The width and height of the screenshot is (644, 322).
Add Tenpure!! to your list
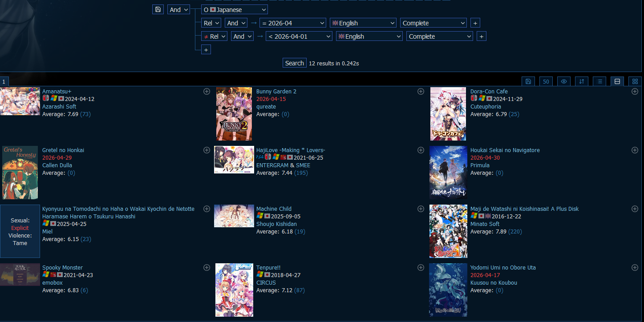coord(421,267)
